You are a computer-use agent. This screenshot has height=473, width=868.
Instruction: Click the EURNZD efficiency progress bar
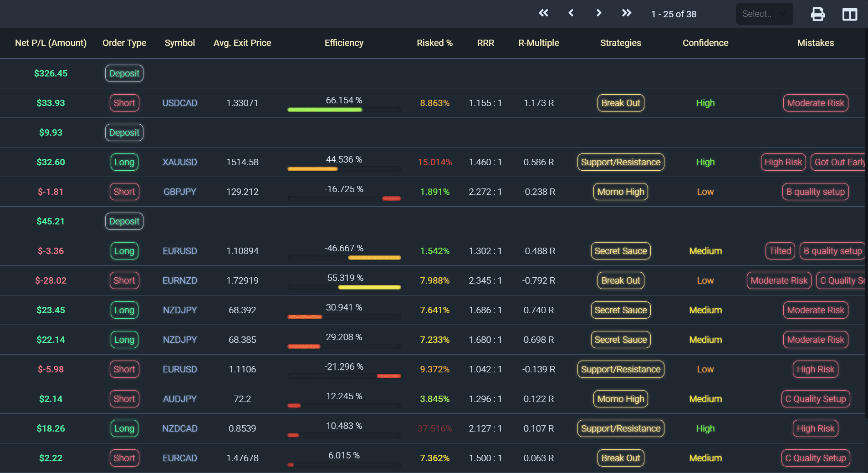(x=344, y=287)
